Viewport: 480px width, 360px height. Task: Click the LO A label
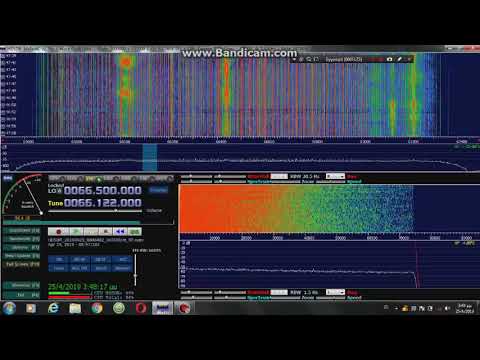55,191
